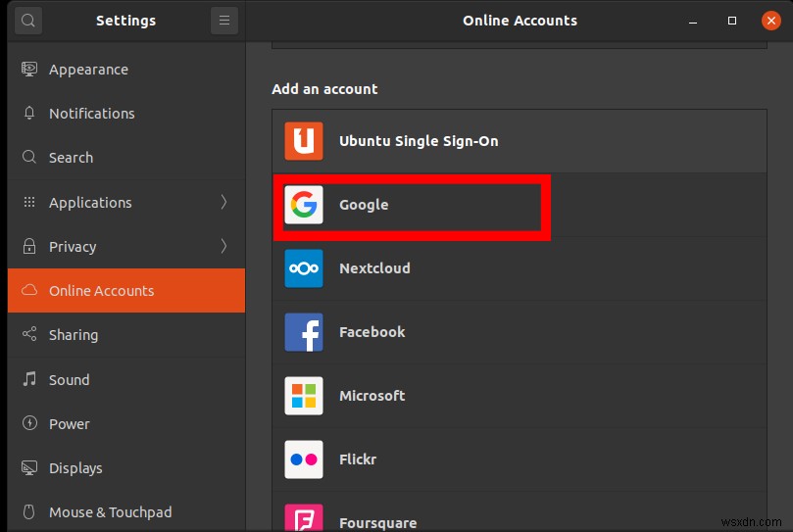Expand the Applications submenu arrow
Screen dimensions: 793x532
(223, 202)
